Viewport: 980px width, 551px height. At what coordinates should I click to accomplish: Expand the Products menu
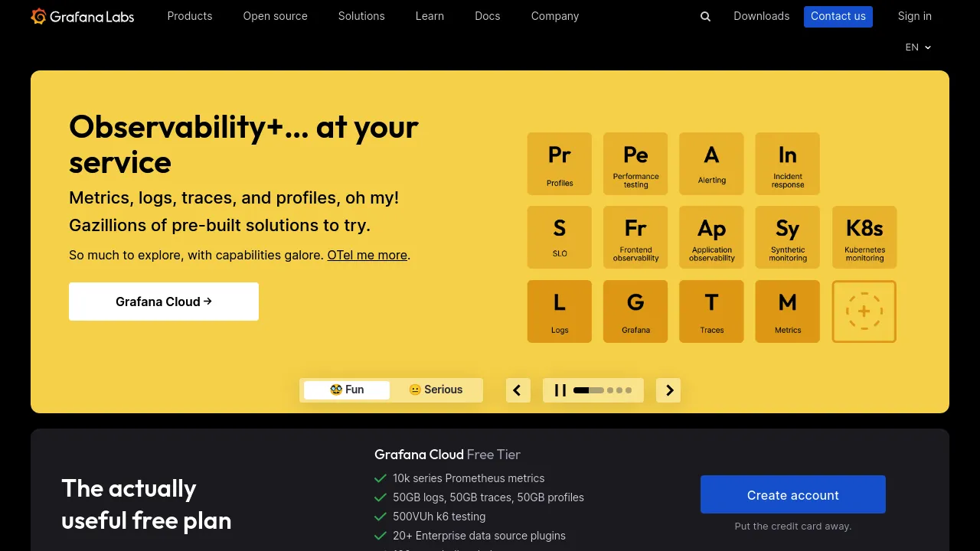190,16
